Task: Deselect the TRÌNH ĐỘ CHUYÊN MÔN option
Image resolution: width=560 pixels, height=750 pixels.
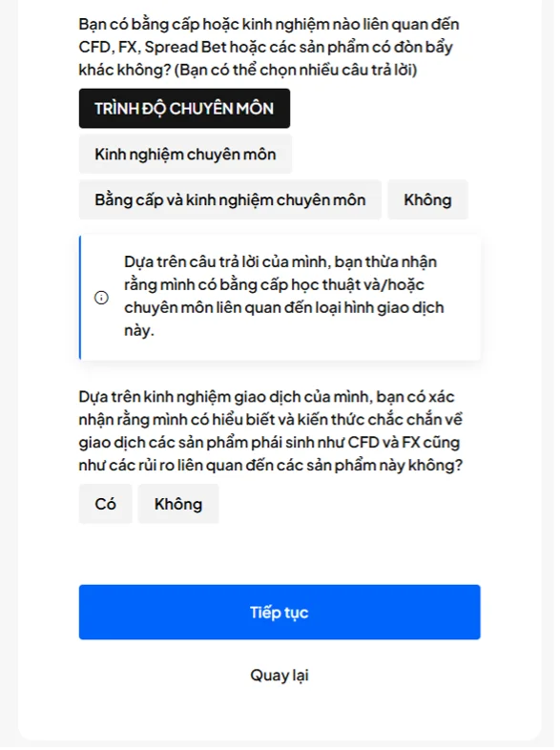Action: 184,109
